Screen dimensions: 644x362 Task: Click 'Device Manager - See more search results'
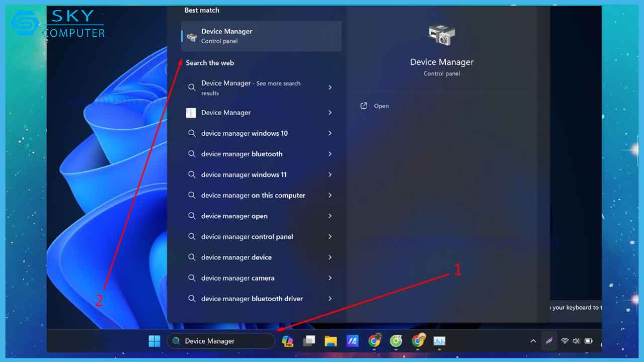click(251, 87)
